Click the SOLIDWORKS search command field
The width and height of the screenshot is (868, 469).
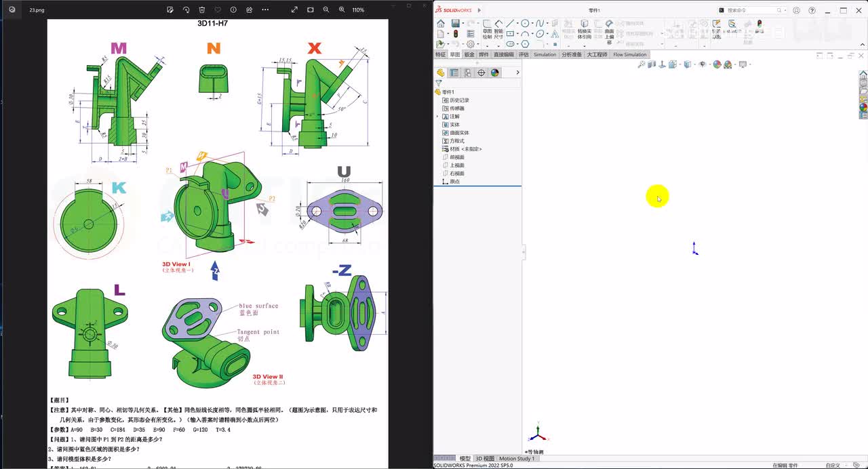click(x=751, y=10)
